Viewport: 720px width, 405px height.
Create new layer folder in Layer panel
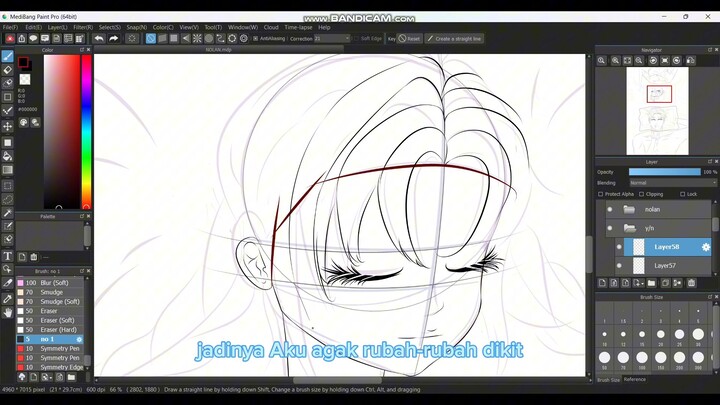pos(651,283)
